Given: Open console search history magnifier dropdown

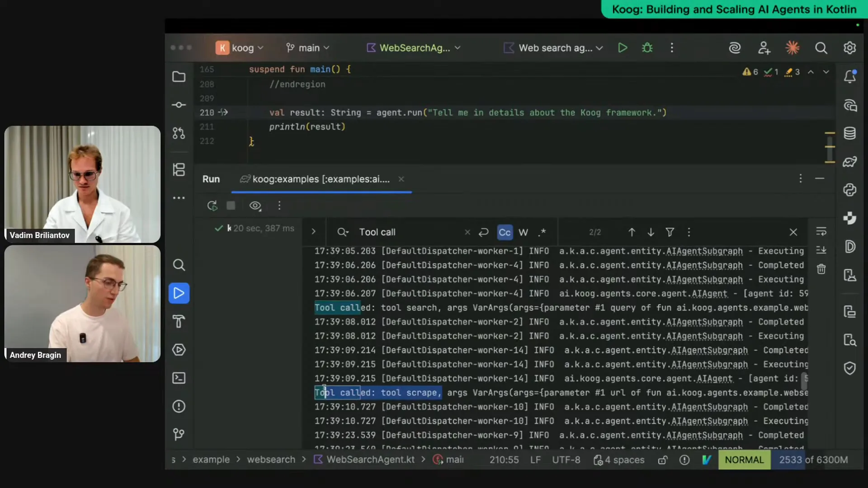Looking at the screenshot, I should tap(343, 232).
